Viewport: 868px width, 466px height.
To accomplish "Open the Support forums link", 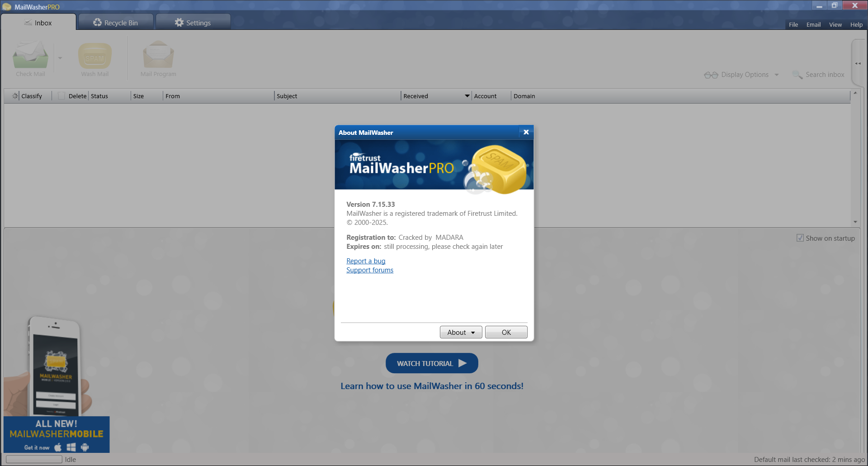I will 370,270.
